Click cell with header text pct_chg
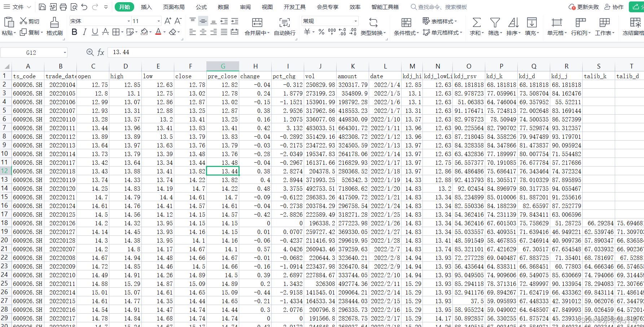 (288, 76)
